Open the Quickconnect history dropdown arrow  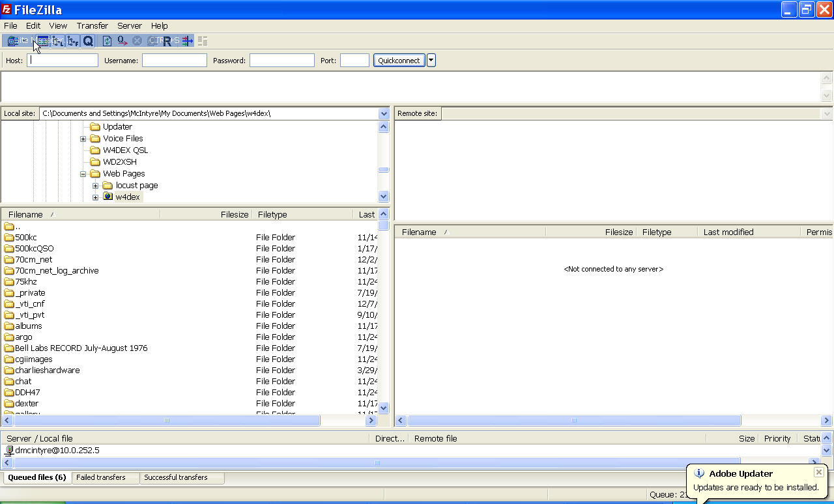431,60
